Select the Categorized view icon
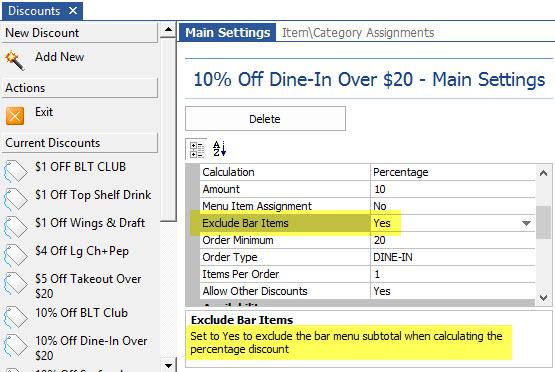The image size is (555, 372). point(196,149)
